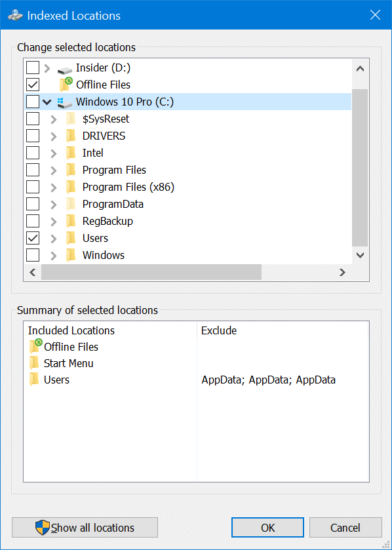Select the "Start Menu" summary entry
This screenshot has height=550, width=392.
tap(68, 363)
